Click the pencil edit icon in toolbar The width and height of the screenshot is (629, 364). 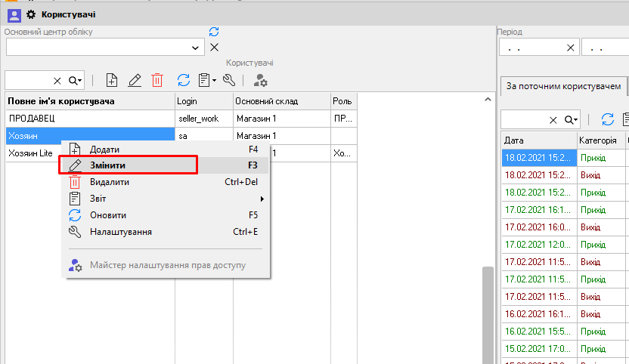click(x=135, y=80)
